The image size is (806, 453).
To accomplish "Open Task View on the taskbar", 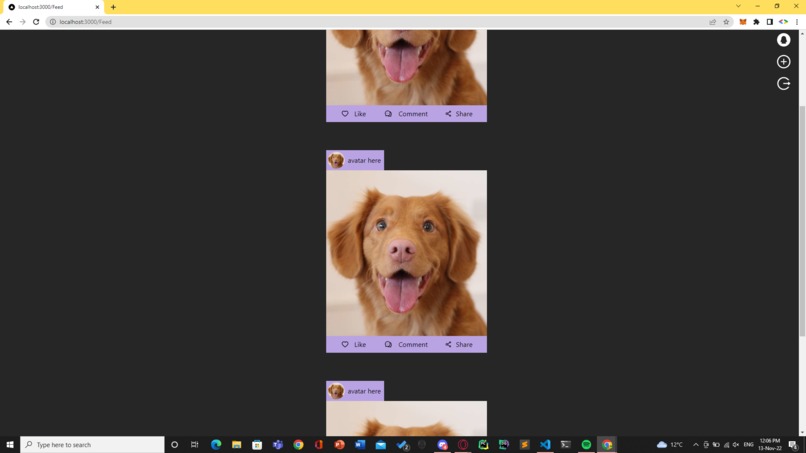I will pyautogui.click(x=194, y=444).
